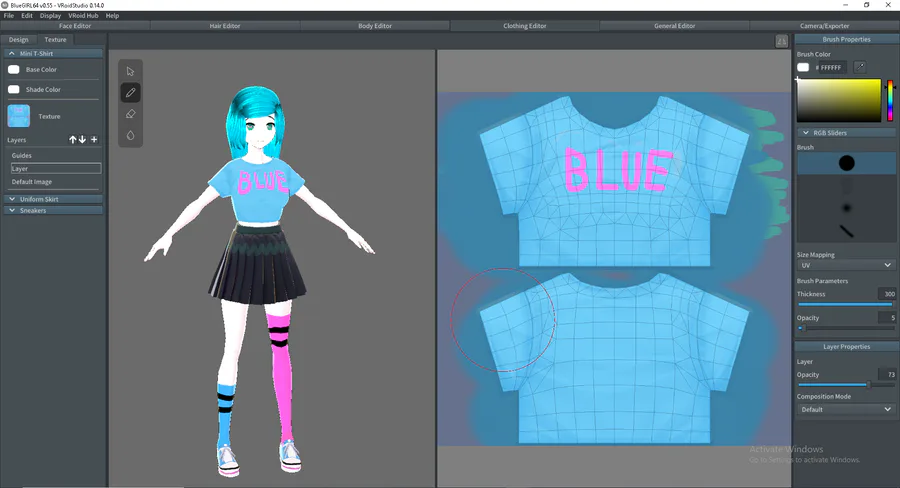This screenshot has height=488, width=900.
Task: Switch to the Body Editor tab
Action: pos(375,26)
